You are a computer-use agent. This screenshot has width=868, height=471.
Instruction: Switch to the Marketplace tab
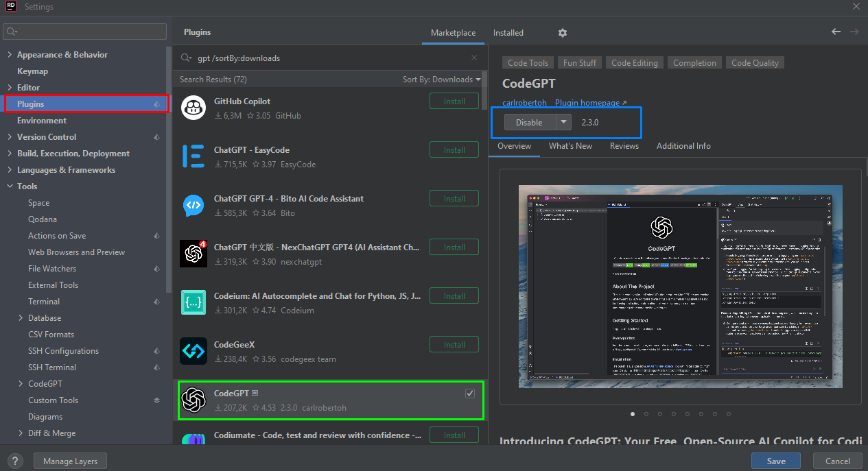point(453,33)
